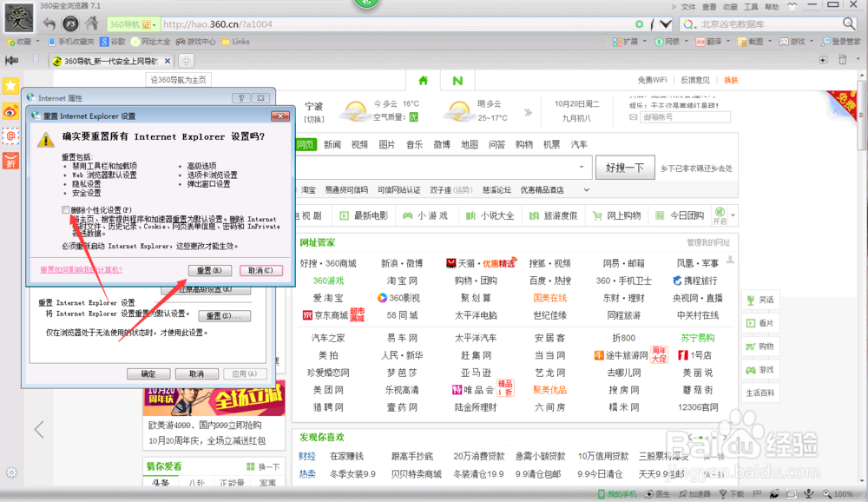This screenshot has width=868, height=502.
Task: Expand the 优惠精品读书 dropdown on the page
Action: click(587, 189)
